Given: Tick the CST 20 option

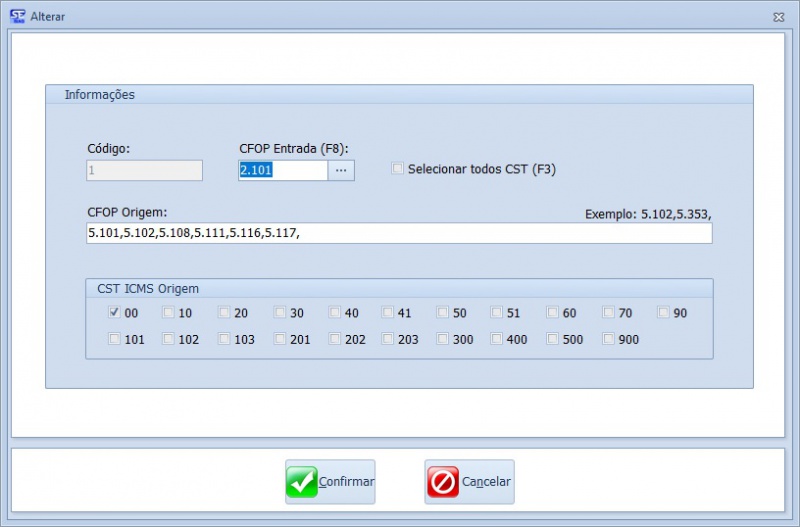Looking at the screenshot, I should 224,313.
